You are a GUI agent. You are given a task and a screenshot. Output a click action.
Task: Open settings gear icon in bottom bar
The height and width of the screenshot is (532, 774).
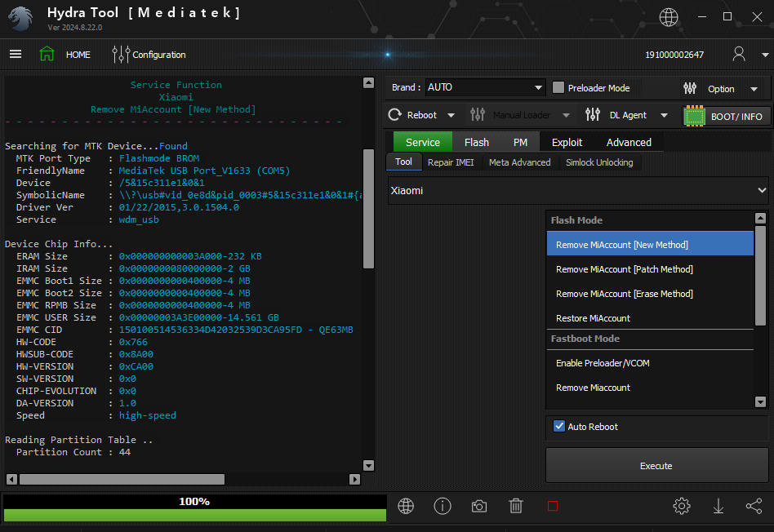(682, 506)
